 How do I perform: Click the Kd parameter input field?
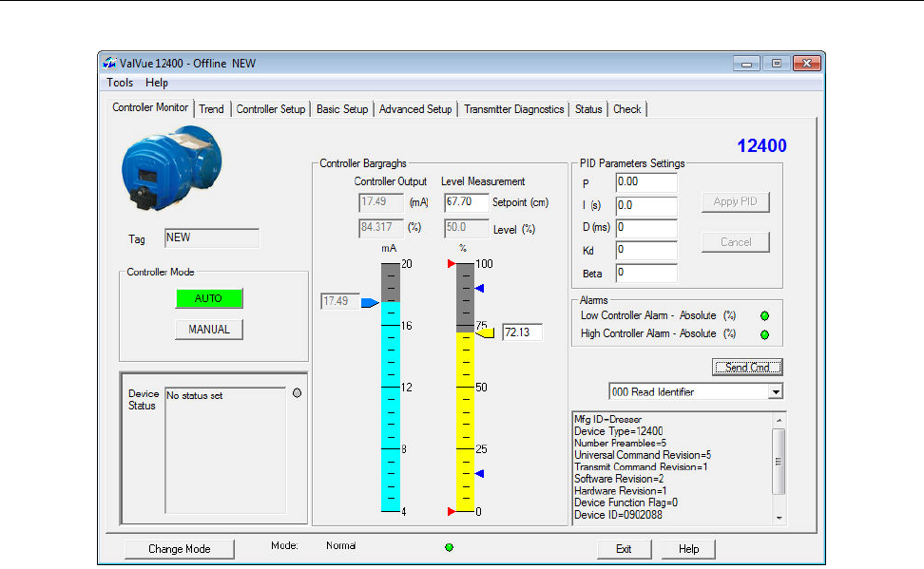[x=646, y=251]
